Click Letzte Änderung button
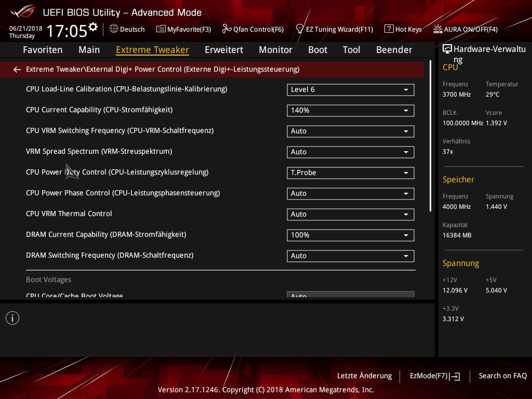532x399 pixels. click(364, 376)
